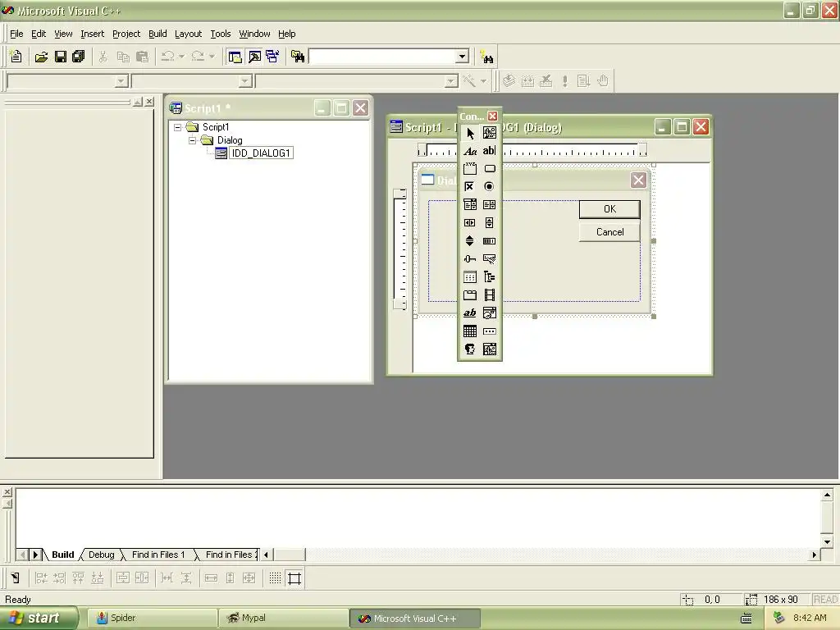Choose the Check Box control tool
This screenshot has height=630, width=840.
470,186
